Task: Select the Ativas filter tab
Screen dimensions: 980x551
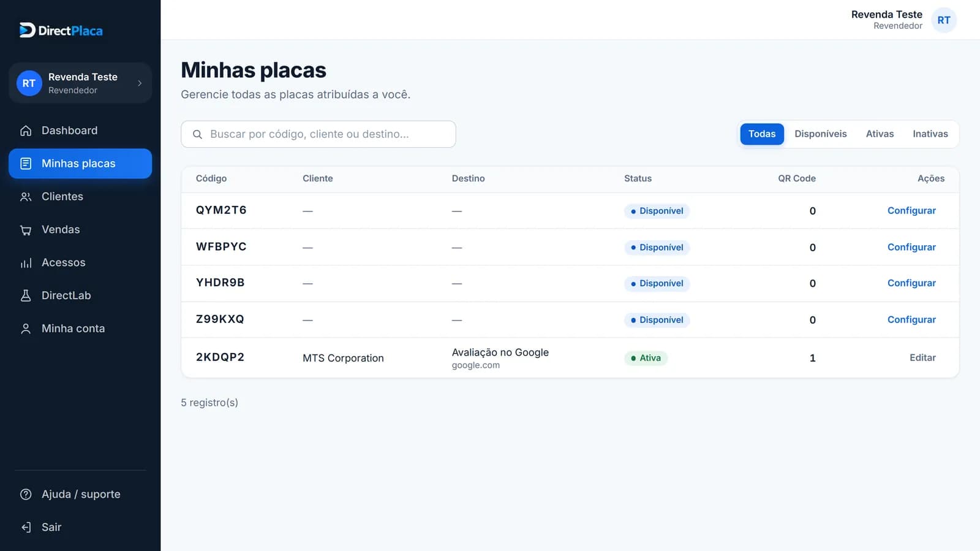Action: click(x=880, y=134)
